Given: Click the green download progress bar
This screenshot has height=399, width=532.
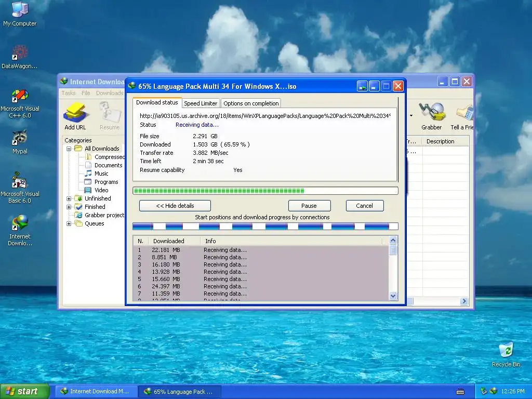Looking at the screenshot, I should point(265,191).
